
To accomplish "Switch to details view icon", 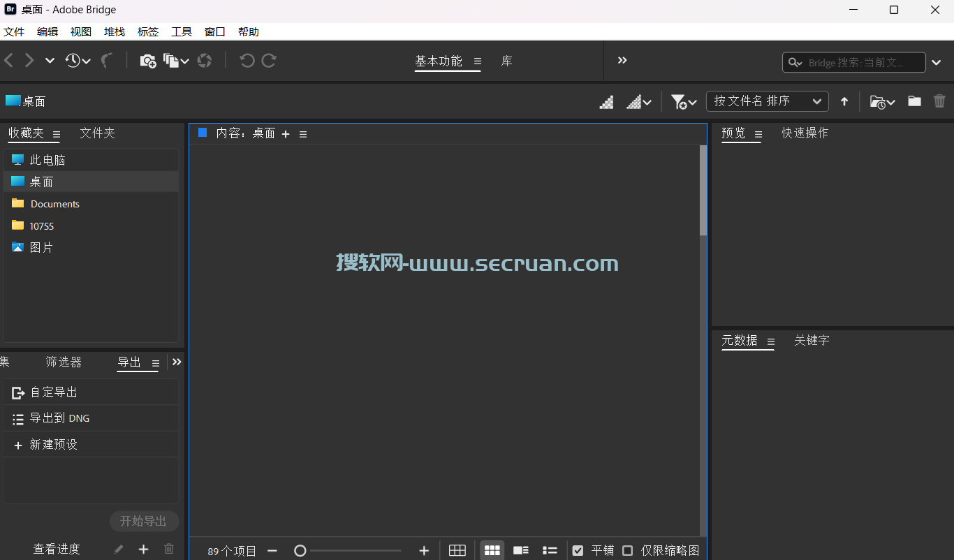I will 521,550.
